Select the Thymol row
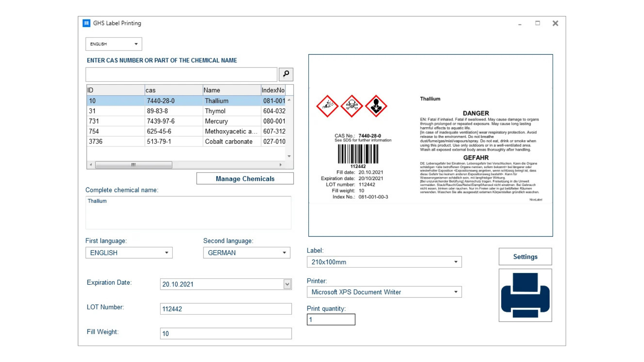 186,111
